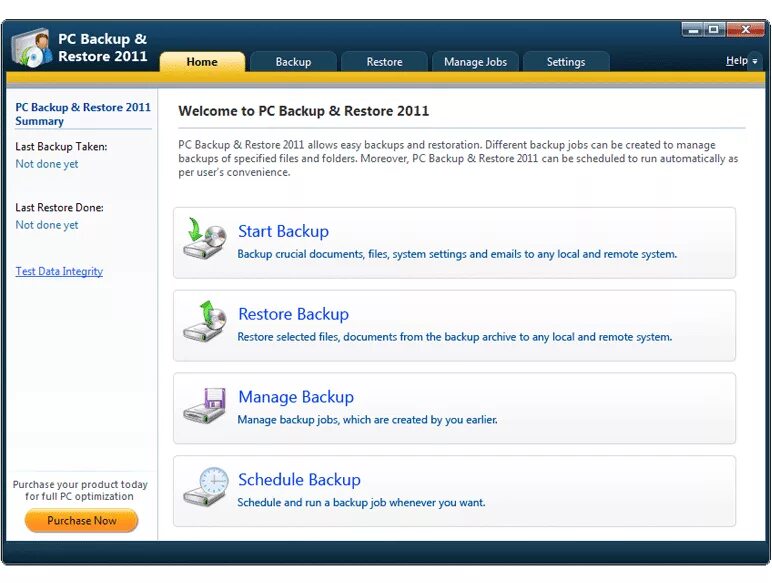Image resolution: width=772 pixels, height=583 pixels.
Task: Click the 'Last Backup Taken:' label
Action: click(61, 146)
